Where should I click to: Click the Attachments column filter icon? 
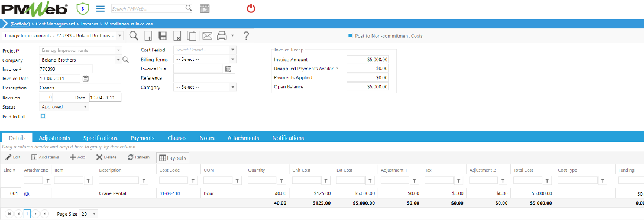(x=47, y=180)
